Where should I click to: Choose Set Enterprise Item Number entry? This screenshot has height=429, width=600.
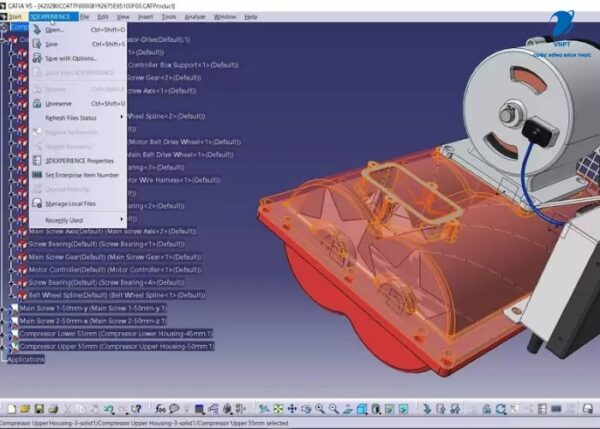(x=78, y=175)
